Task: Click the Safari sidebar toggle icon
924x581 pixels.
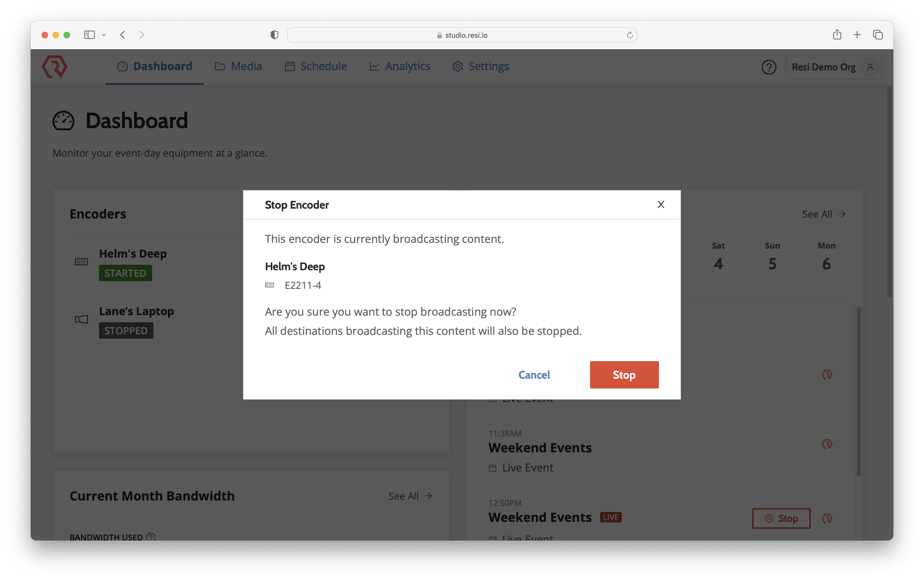Action: (x=89, y=35)
